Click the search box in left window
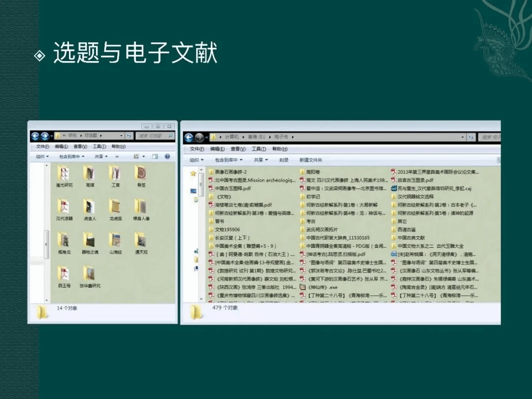The image size is (532, 399). 155,135
